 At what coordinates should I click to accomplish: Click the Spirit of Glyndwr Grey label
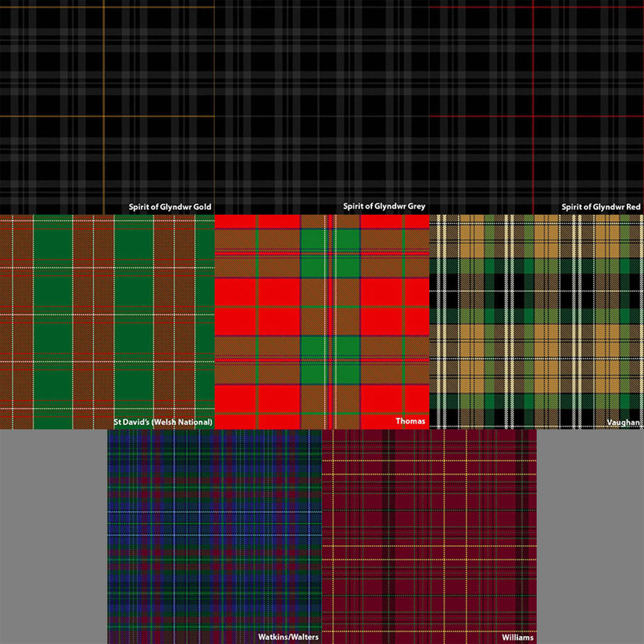(x=384, y=206)
